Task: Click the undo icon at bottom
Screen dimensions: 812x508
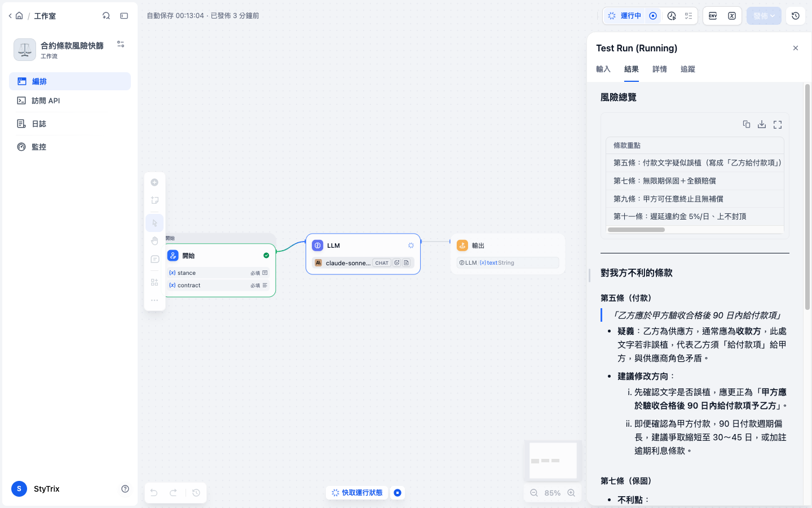Action: point(154,493)
